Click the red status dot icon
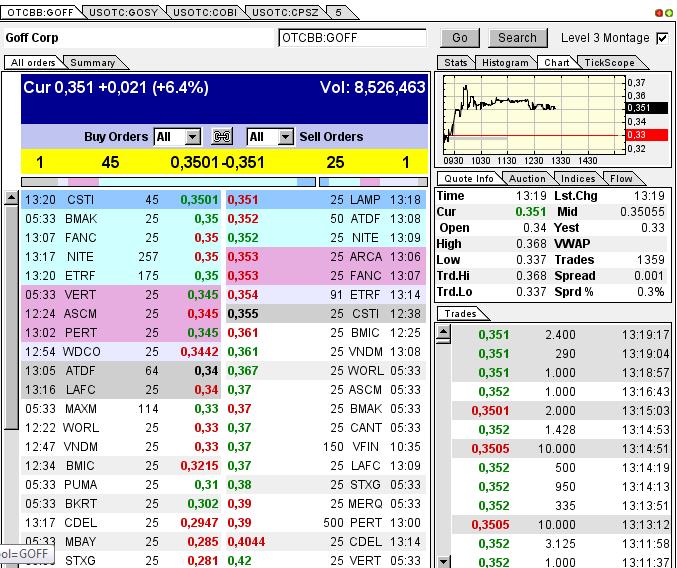The image size is (677, 568). 659,13
